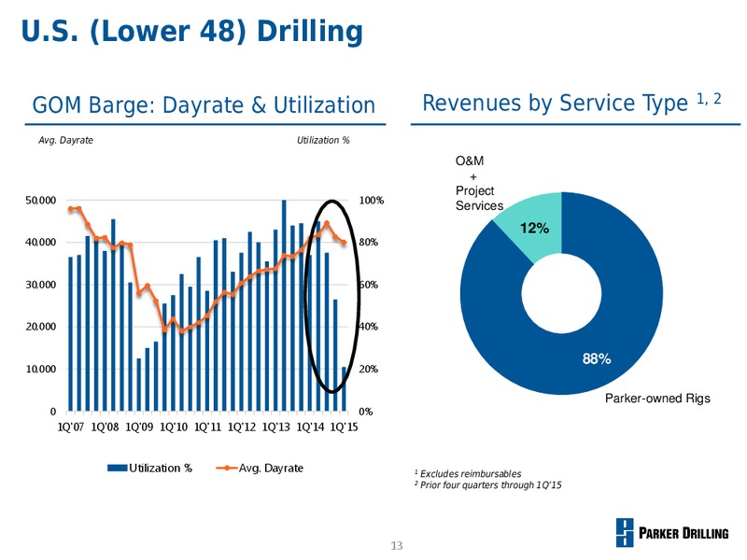Click the "Parker Drilling" logo wordmark
The height and width of the screenshot is (560, 747).
pyautogui.click(x=684, y=533)
